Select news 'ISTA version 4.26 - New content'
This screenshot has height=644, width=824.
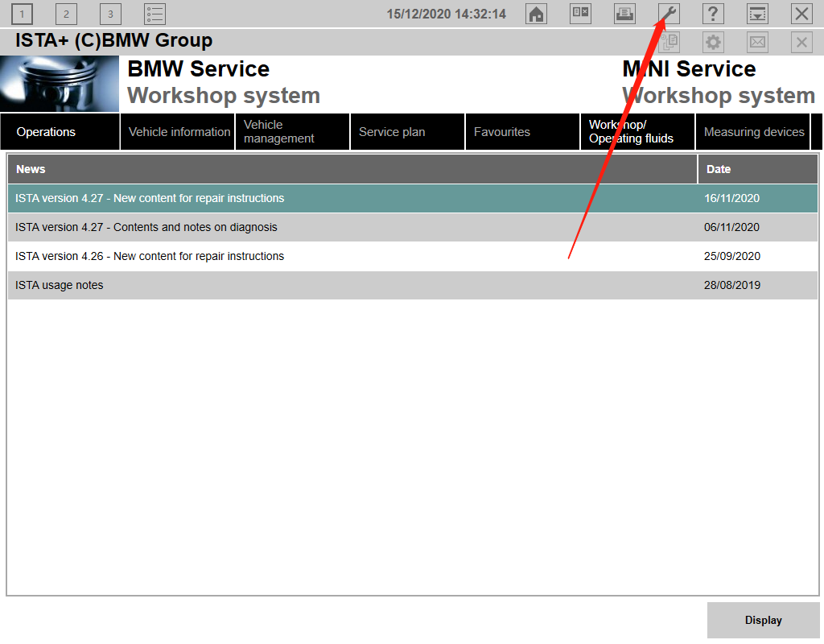[x=413, y=256]
